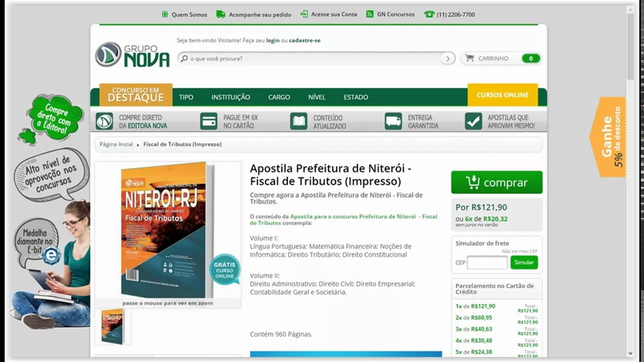644x362 pixels.
Task: Open the GN Concursos link
Action: pos(396,15)
